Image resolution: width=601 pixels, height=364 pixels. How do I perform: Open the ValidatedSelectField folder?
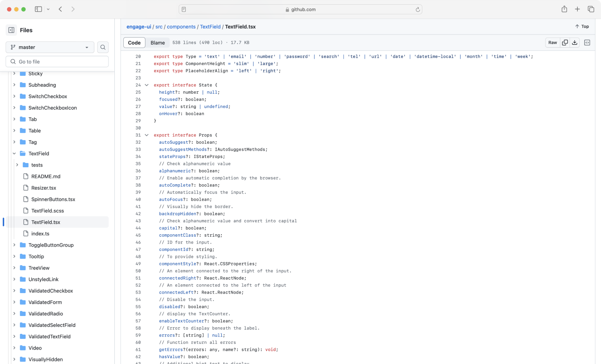point(52,325)
